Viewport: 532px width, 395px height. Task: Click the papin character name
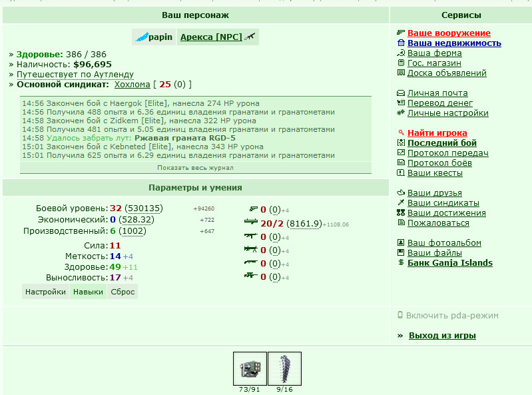[x=160, y=37]
